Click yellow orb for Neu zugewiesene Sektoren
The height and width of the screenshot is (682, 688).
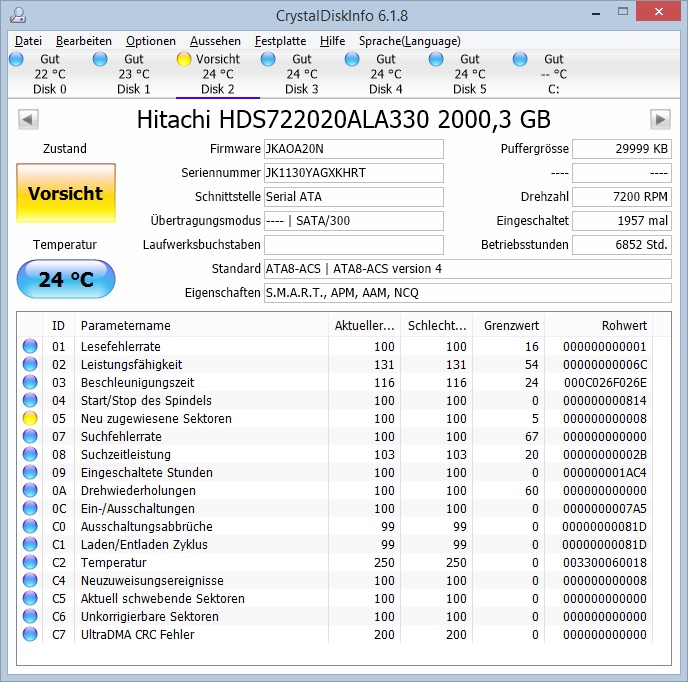pyautogui.click(x=30, y=418)
